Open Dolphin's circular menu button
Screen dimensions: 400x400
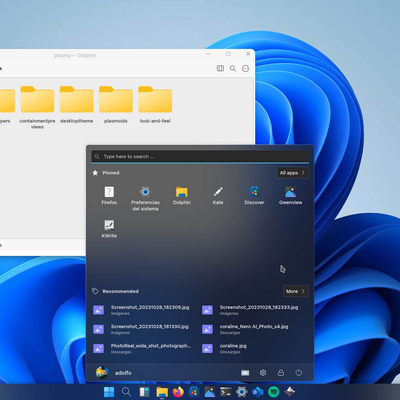point(246,68)
